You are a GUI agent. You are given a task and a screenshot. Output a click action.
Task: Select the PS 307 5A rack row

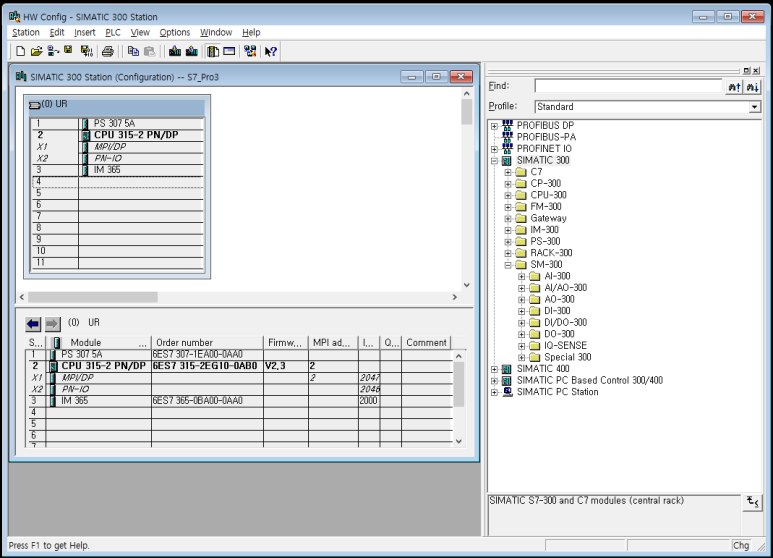click(x=117, y=124)
